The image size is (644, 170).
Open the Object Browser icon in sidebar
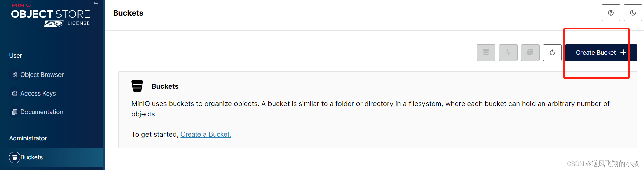[x=15, y=75]
